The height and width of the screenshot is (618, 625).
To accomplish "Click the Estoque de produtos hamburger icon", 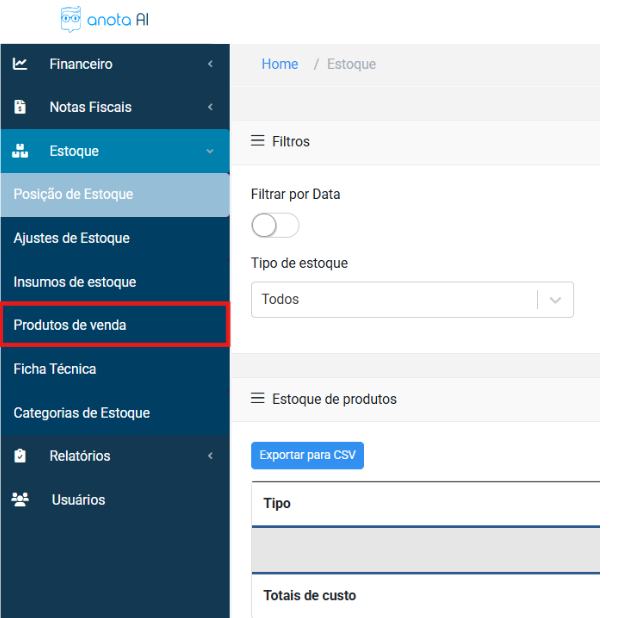I will (257, 398).
